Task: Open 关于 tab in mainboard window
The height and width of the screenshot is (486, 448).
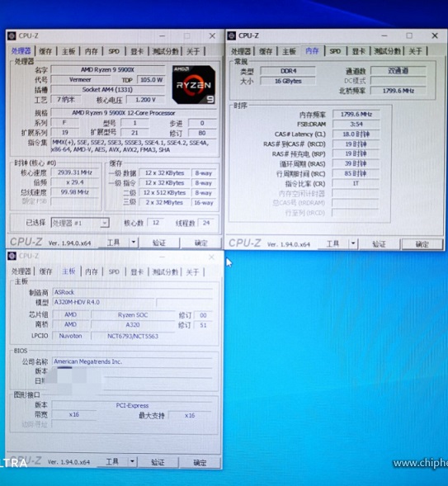Action: tap(192, 271)
